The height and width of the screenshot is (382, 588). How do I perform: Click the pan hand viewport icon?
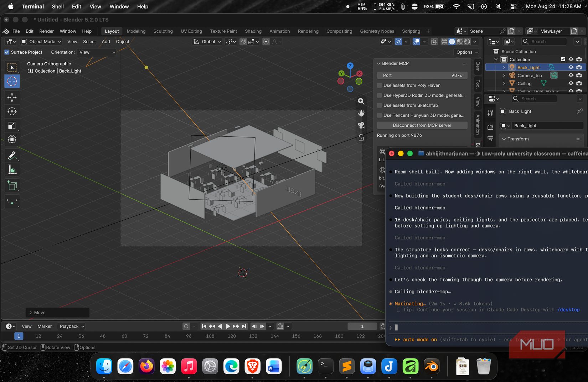click(x=361, y=113)
